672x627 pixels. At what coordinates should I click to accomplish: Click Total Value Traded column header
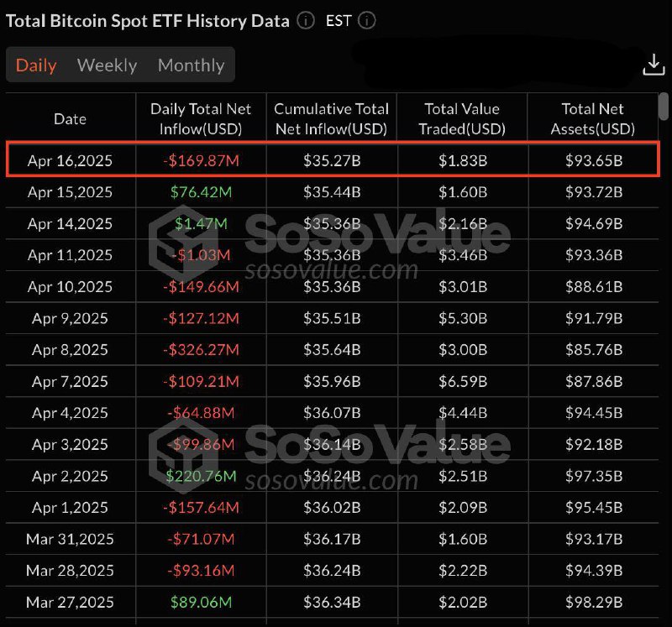462,118
